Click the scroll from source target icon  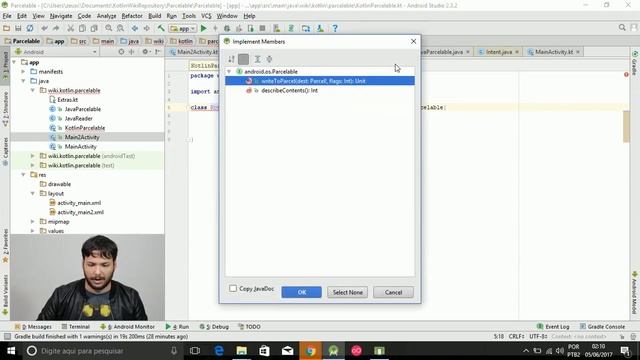tap(121, 52)
